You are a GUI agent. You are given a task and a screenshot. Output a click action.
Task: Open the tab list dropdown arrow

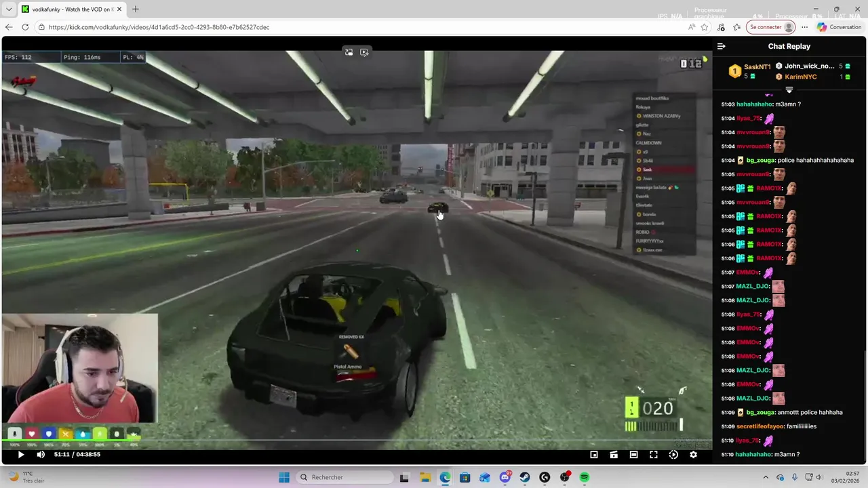pyautogui.click(x=9, y=9)
